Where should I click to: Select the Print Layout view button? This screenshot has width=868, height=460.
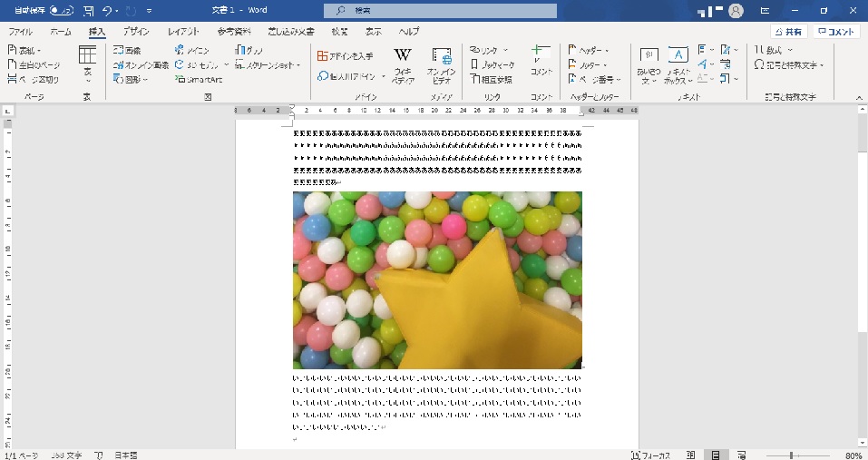716,455
